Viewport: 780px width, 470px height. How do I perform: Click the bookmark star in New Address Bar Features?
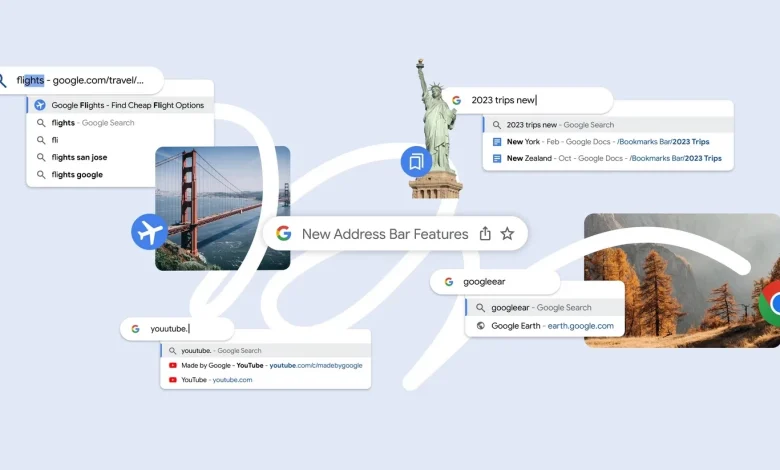pyautogui.click(x=507, y=233)
